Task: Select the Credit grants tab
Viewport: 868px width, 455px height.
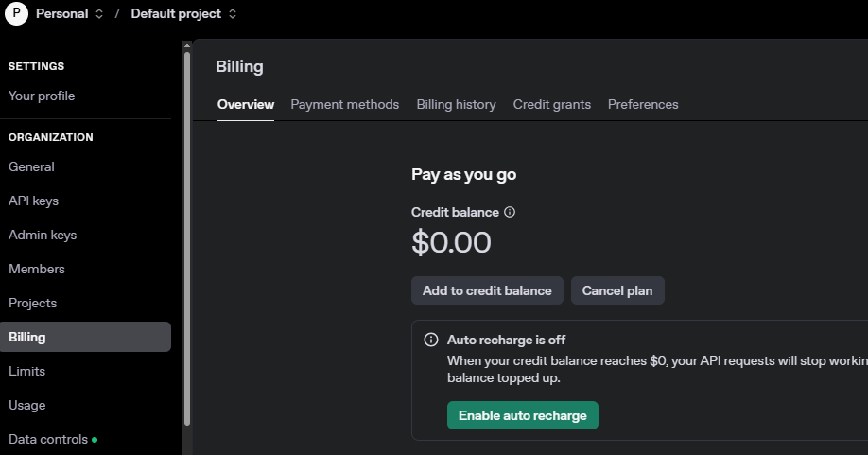Action: (552, 104)
